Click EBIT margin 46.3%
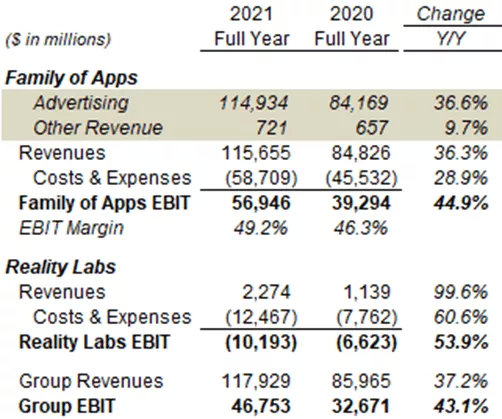The image size is (502, 419). coord(361,229)
